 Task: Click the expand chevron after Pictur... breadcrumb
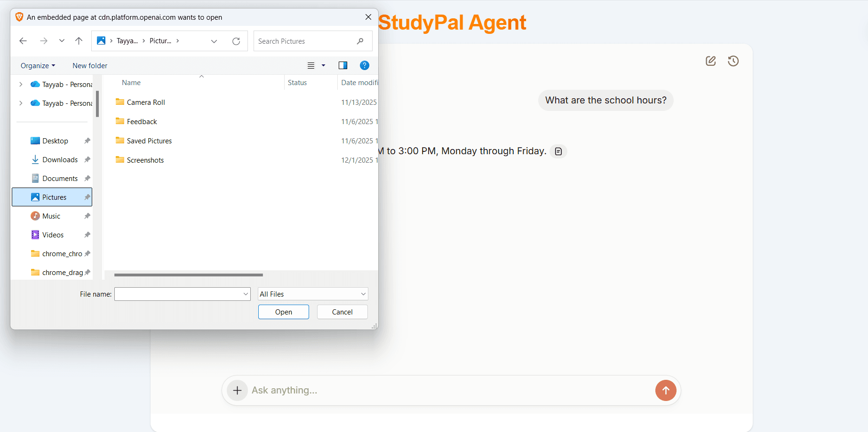click(x=177, y=41)
